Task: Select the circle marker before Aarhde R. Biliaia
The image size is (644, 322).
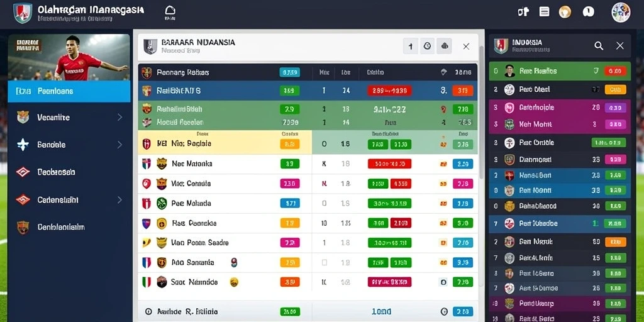Action: click(148, 312)
